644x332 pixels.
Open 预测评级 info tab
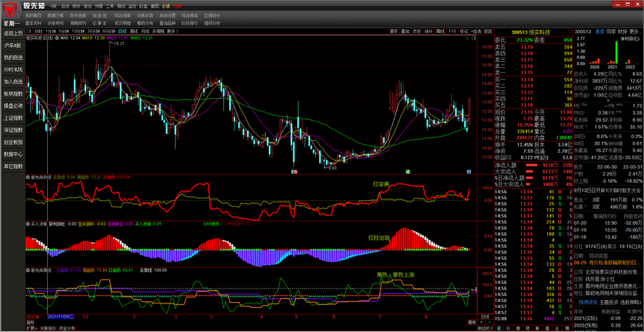pos(588,302)
